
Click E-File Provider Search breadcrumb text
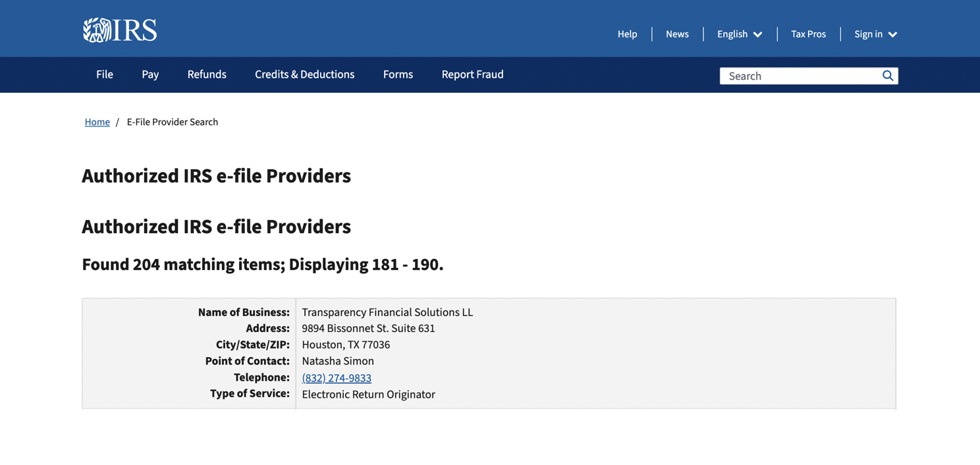[x=173, y=122]
